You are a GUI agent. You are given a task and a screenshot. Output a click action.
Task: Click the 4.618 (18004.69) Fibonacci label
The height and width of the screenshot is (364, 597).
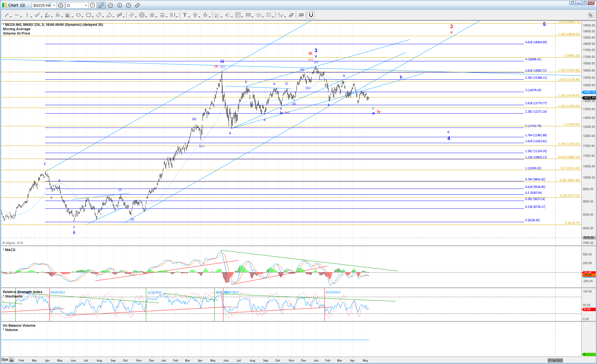(536, 42)
